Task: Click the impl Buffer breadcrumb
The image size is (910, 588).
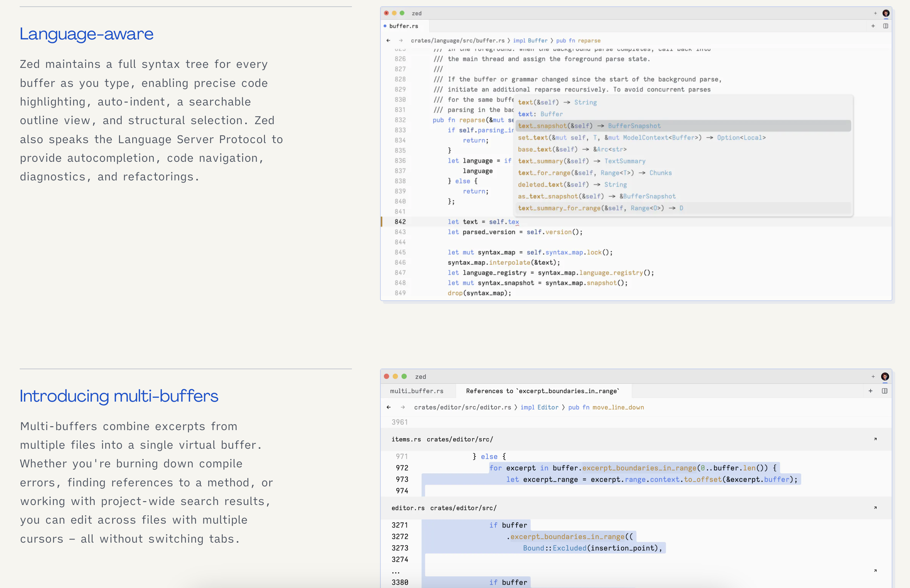Action: (530, 40)
